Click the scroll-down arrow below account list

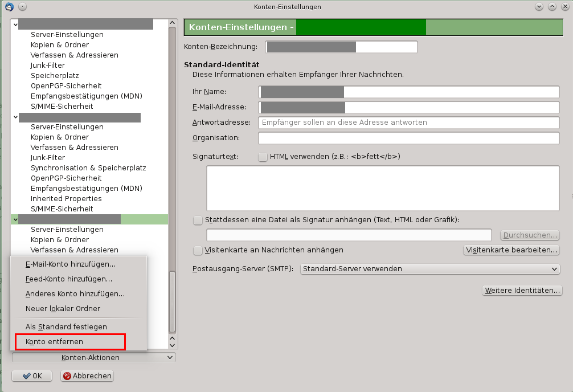click(173, 345)
